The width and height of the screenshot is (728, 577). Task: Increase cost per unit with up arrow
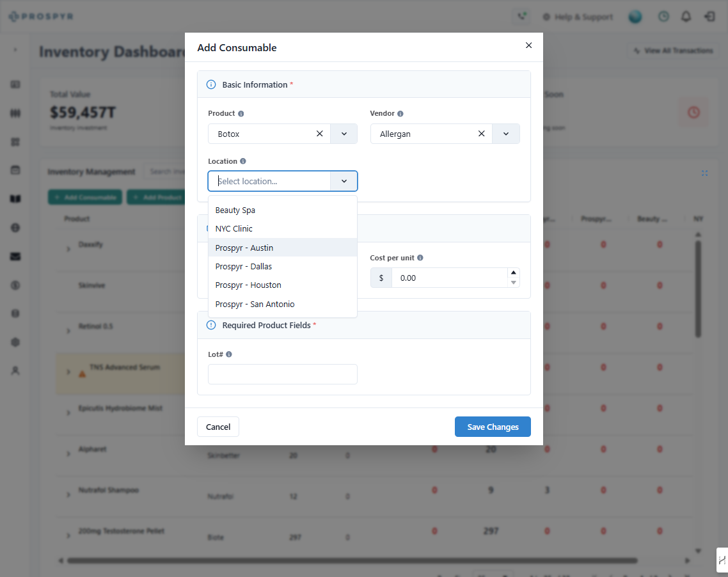(x=514, y=273)
